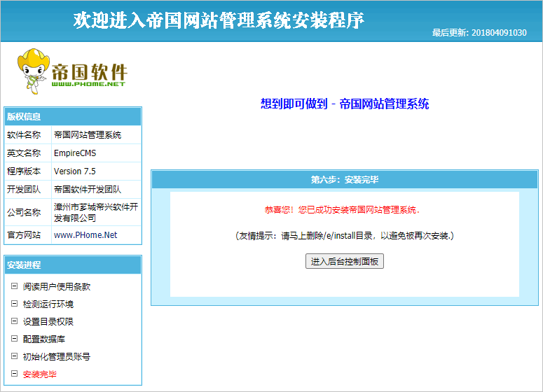Click the 英文名称 label cell
Screen dimensions: 543x392
pos(28,153)
